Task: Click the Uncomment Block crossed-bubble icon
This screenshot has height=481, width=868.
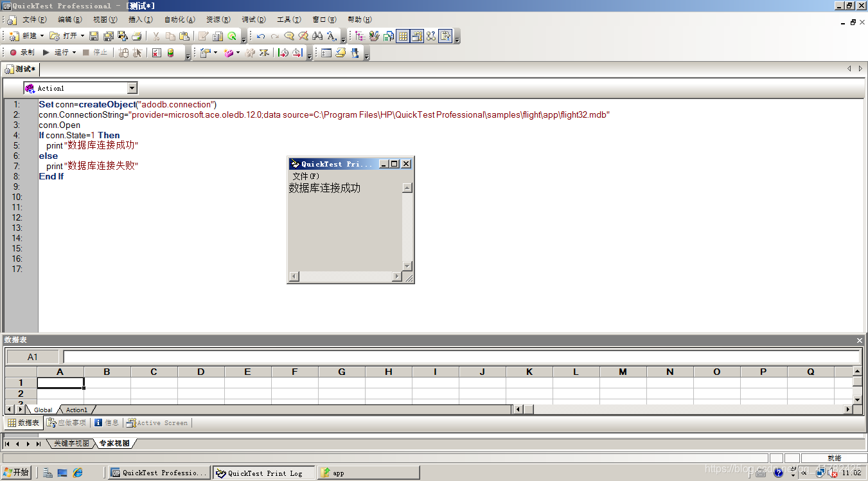Action: pyautogui.click(x=303, y=36)
